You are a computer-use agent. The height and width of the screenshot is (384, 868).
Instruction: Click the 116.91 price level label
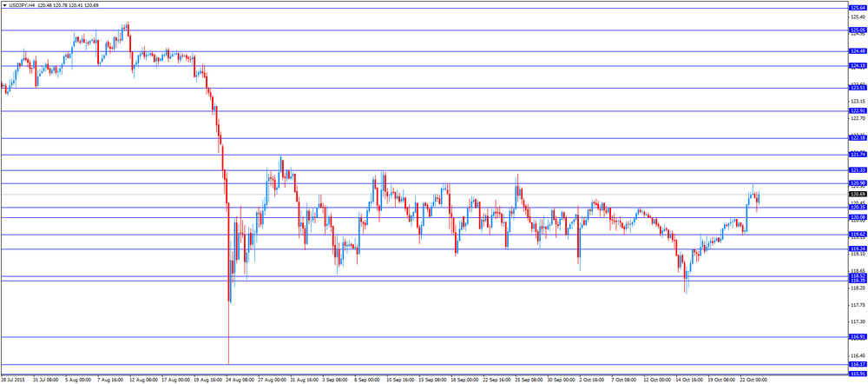tap(858, 336)
